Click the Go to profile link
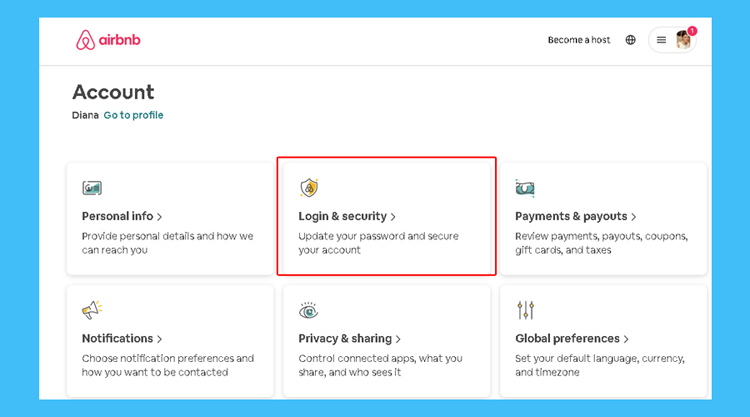Screen dimensions: 750x417 (x=133, y=115)
